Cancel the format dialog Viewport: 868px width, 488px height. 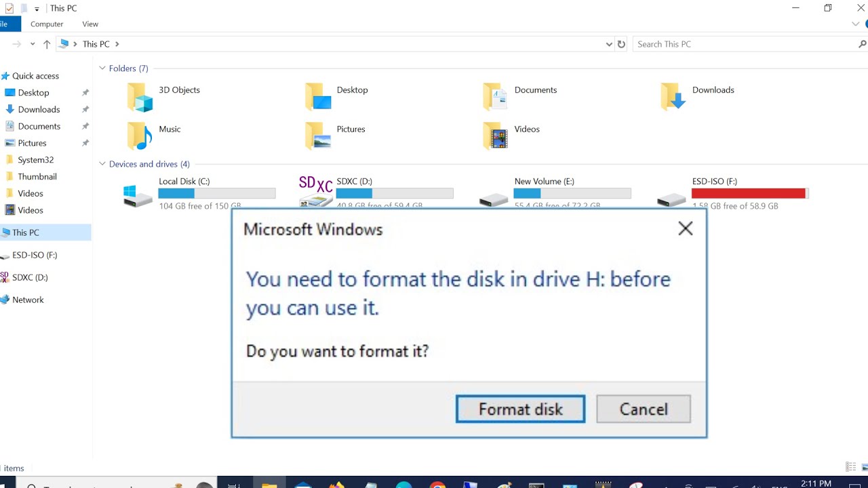pyautogui.click(x=644, y=409)
